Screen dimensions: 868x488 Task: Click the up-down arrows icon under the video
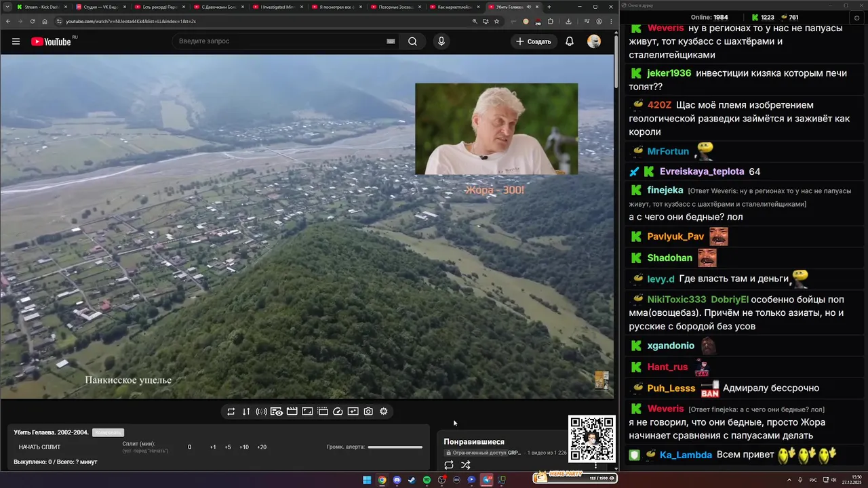246,411
